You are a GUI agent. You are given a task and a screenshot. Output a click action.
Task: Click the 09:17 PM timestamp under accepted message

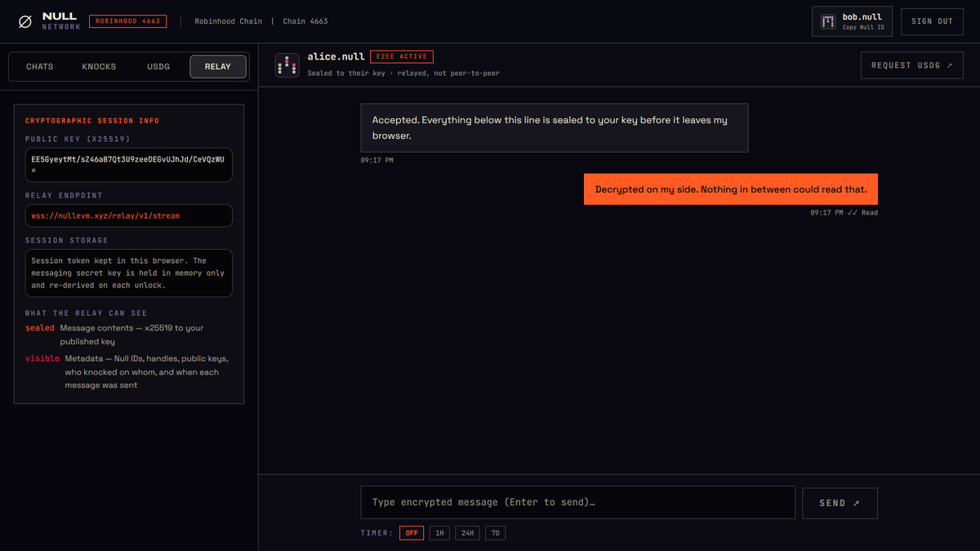377,160
